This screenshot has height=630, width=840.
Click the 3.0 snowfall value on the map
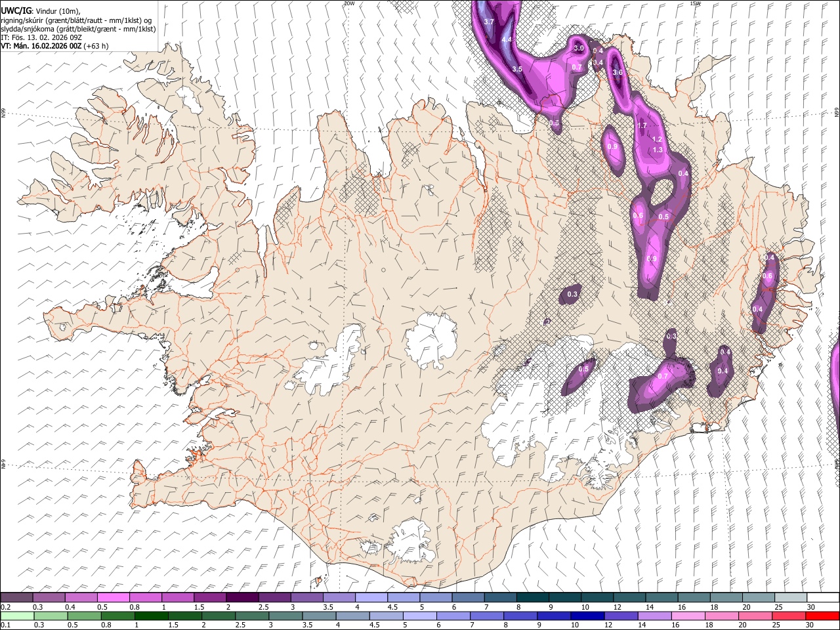click(x=579, y=48)
